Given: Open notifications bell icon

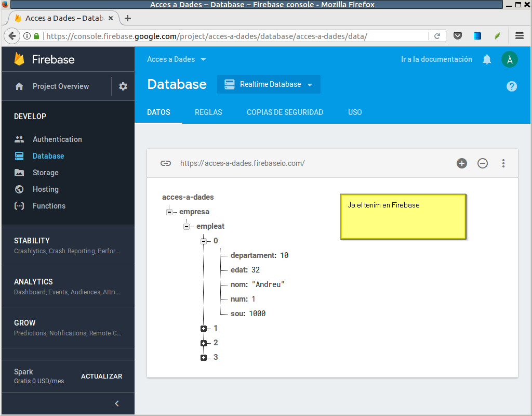Looking at the screenshot, I should tap(487, 59).
